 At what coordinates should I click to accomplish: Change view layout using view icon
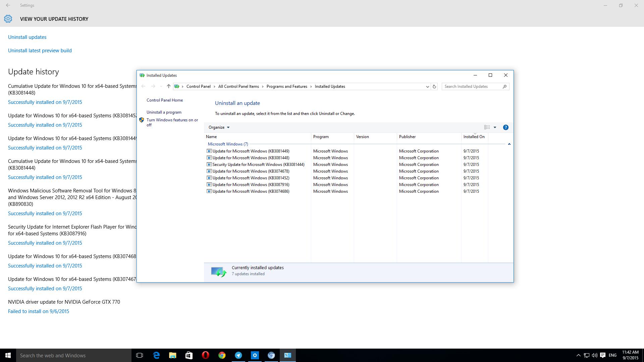tap(487, 127)
